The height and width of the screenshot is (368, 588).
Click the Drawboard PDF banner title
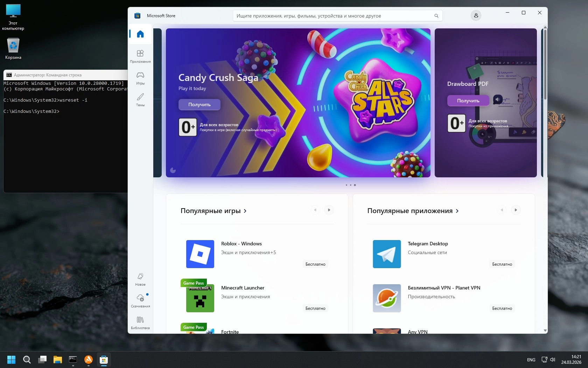[x=468, y=84]
